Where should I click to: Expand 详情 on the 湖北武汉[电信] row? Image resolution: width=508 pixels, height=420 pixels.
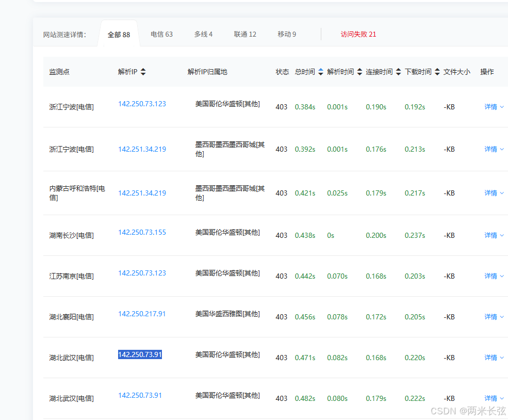pyautogui.click(x=490, y=357)
